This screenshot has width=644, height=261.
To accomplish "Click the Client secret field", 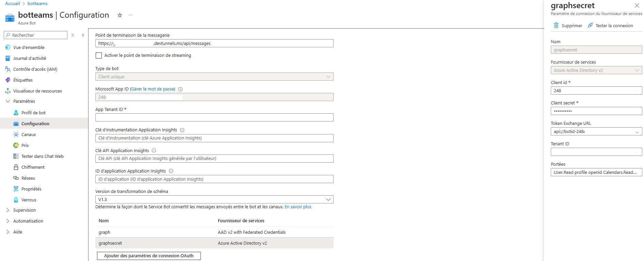I will tap(596, 111).
